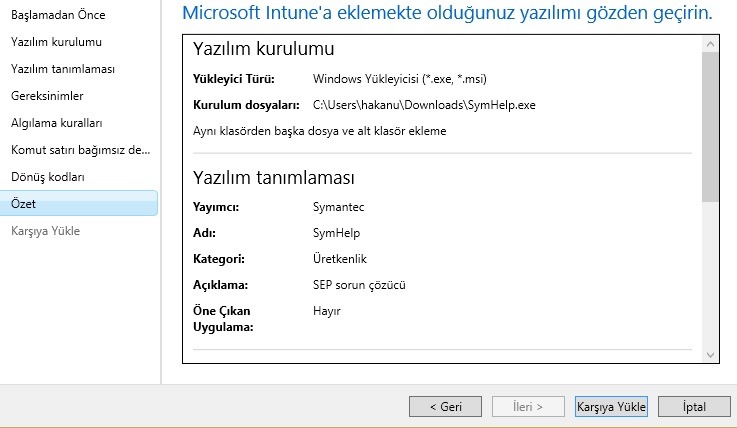Click the description SEP sorun çözücü
The image size is (737, 428).
click(359, 285)
